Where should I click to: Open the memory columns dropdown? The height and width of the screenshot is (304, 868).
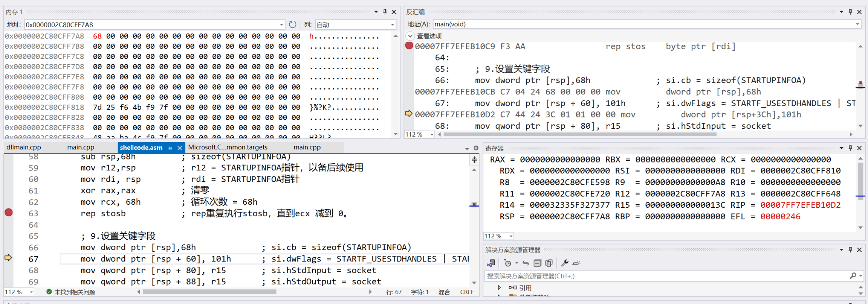392,25
